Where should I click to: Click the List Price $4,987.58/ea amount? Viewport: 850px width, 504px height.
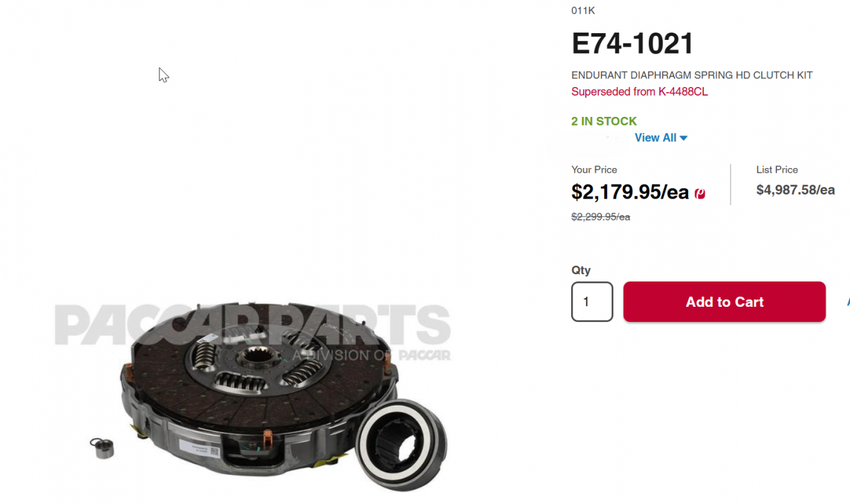click(x=796, y=190)
